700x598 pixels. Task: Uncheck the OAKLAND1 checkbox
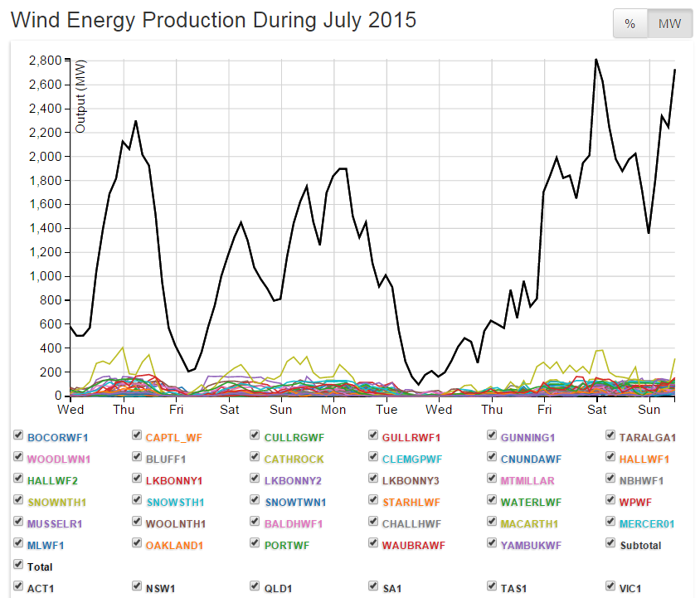tap(138, 545)
